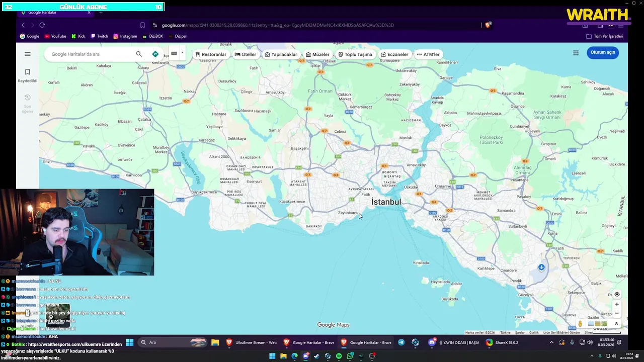Select the Eczaneler category chip
The width and height of the screenshot is (644, 362).
point(394,54)
